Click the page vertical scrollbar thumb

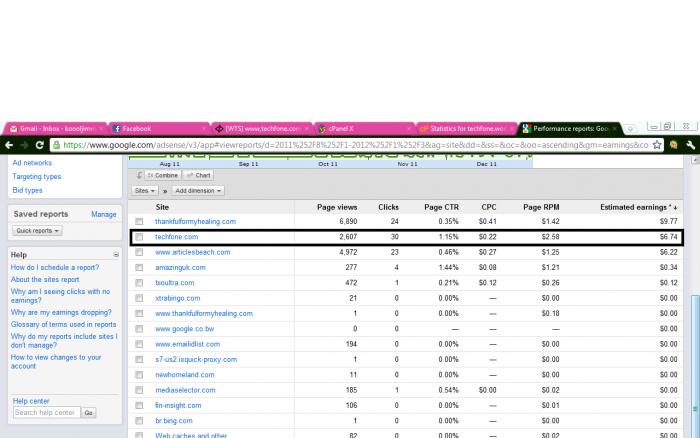click(x=695, y=366)
